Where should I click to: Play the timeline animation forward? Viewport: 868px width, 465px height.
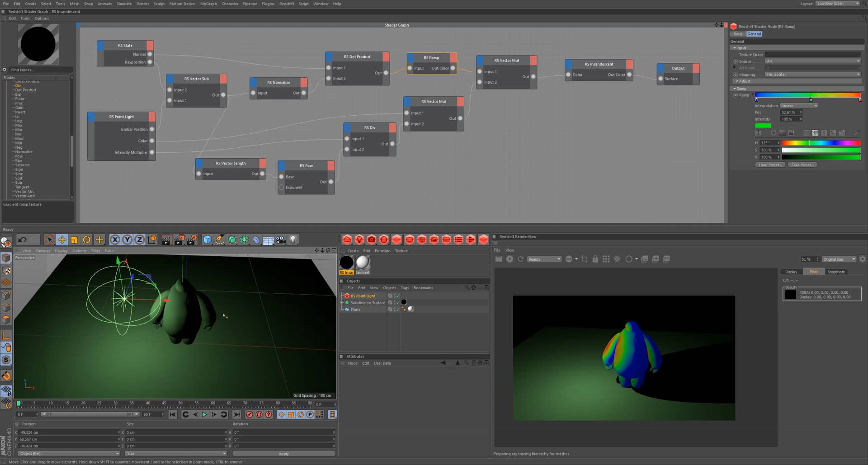point(204,414)
